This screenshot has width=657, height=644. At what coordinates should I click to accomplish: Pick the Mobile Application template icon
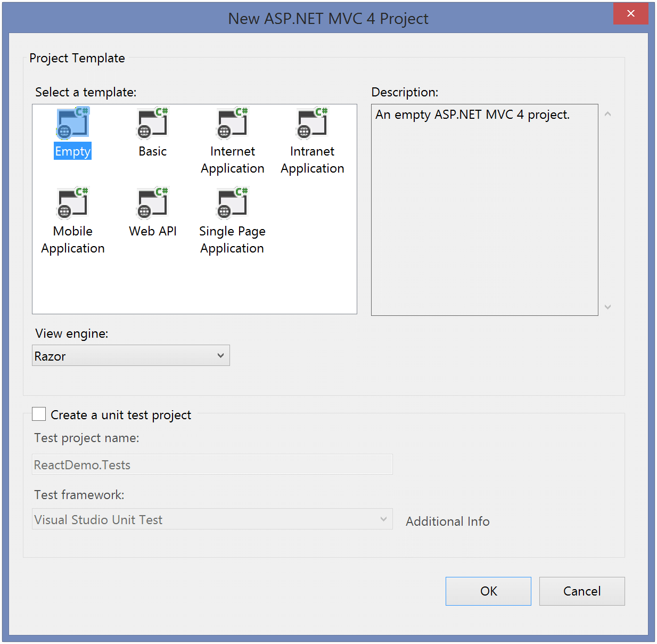tap(73, 202)
